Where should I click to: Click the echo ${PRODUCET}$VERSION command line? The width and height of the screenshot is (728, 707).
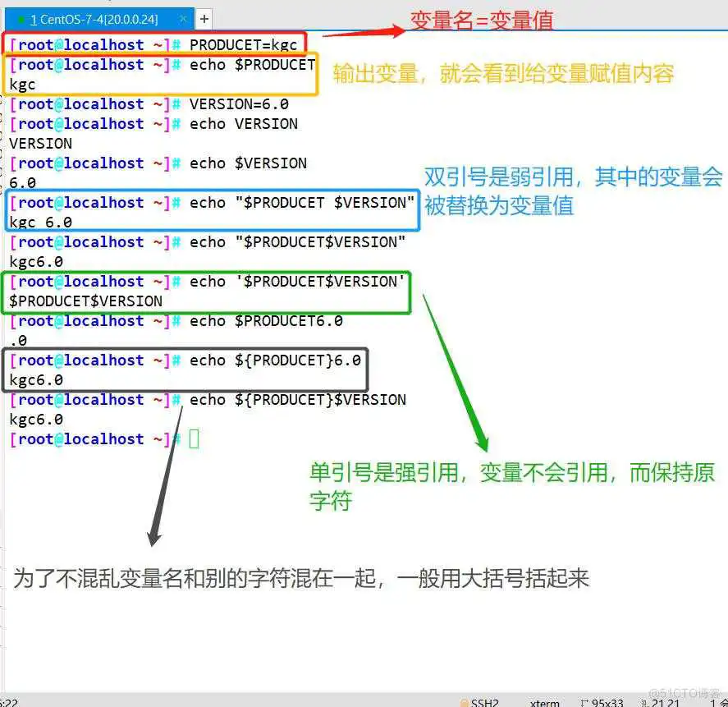pos(297,400)
